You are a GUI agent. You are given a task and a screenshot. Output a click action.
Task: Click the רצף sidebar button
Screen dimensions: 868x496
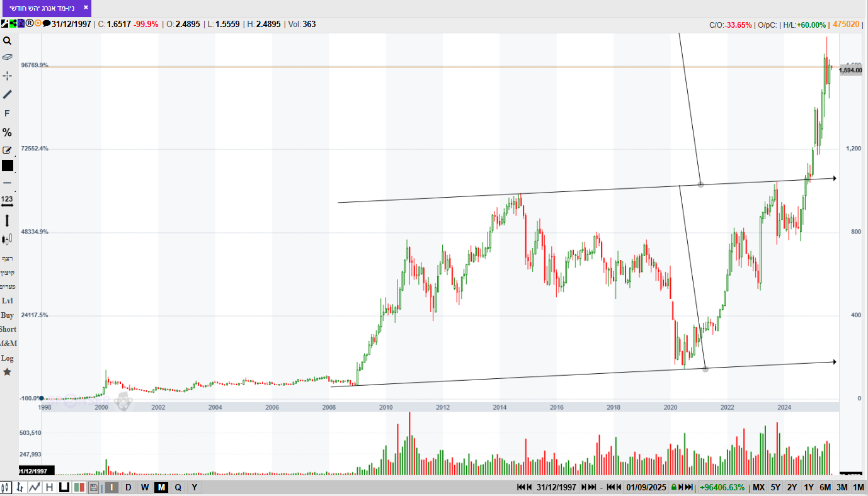click(x=8, y=258)
